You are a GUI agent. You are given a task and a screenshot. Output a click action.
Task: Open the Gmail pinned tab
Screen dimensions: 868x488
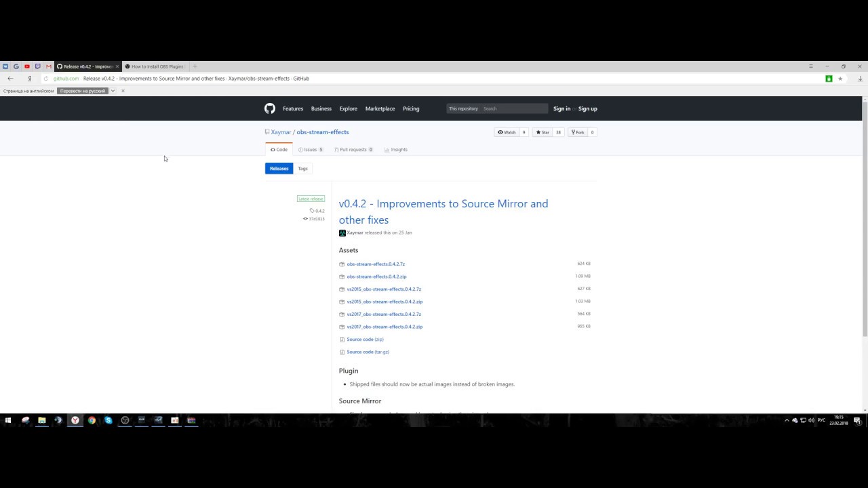pyautogui.click(x=49, y=66)
